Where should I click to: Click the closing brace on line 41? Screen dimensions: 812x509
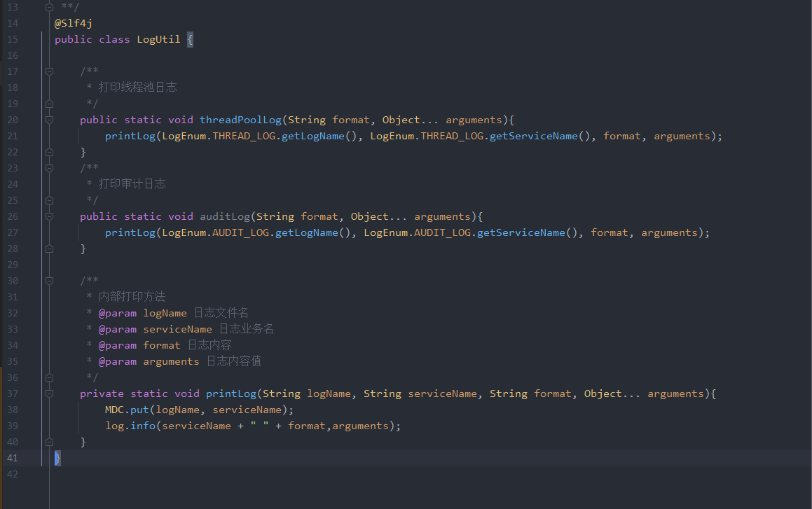point(57,457)
